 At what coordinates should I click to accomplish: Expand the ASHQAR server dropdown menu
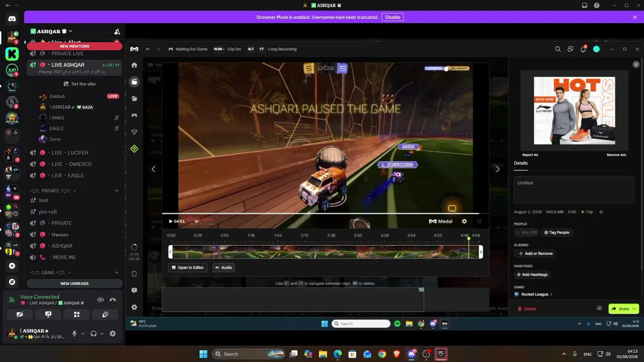coord(70,31)
